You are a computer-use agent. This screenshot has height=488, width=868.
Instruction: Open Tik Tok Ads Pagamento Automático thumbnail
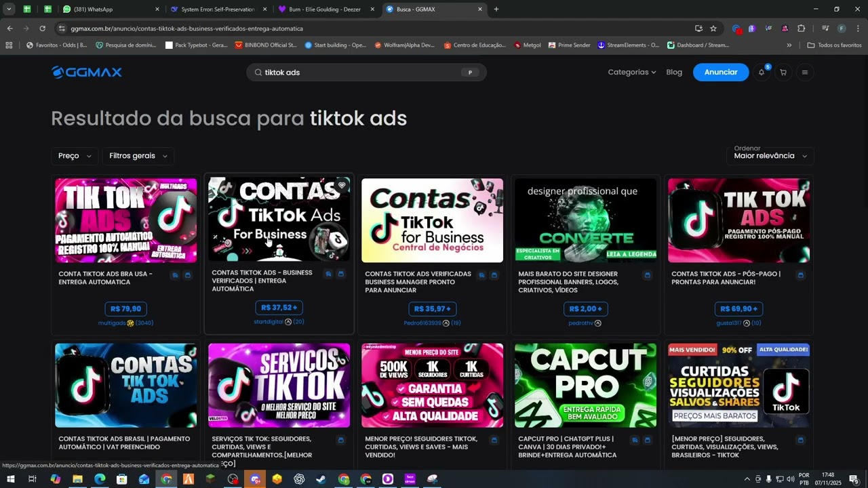pos(125,220)
